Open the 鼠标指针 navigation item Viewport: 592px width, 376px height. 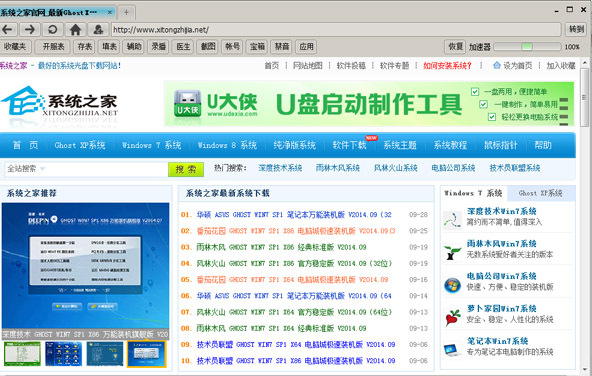pos(501,145)
